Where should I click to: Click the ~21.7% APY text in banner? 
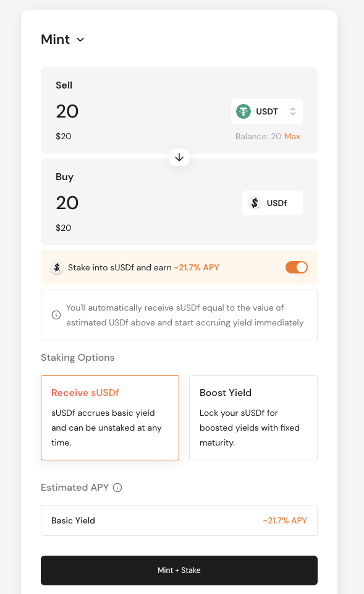(197, 267)
